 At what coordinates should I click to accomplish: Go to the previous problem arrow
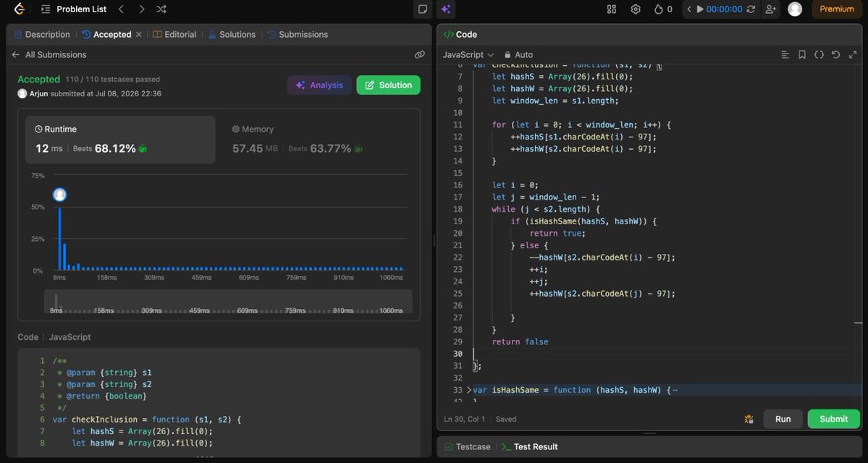point(121,9)
